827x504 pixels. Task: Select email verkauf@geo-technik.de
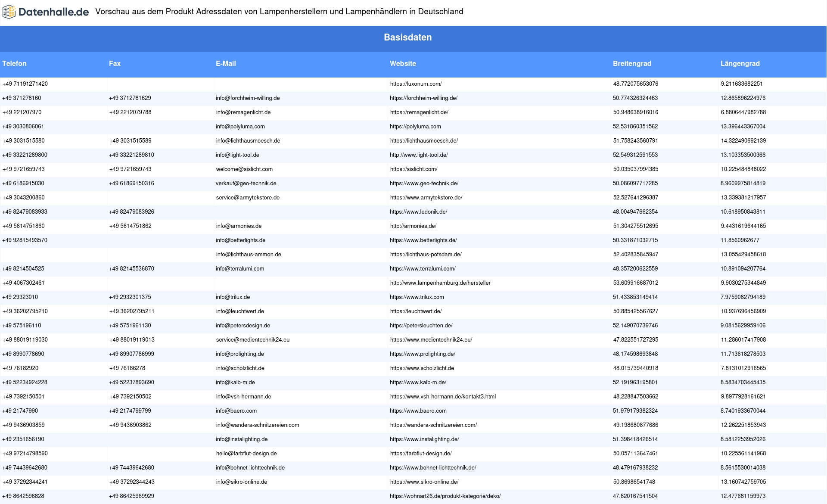pos(246,184)
